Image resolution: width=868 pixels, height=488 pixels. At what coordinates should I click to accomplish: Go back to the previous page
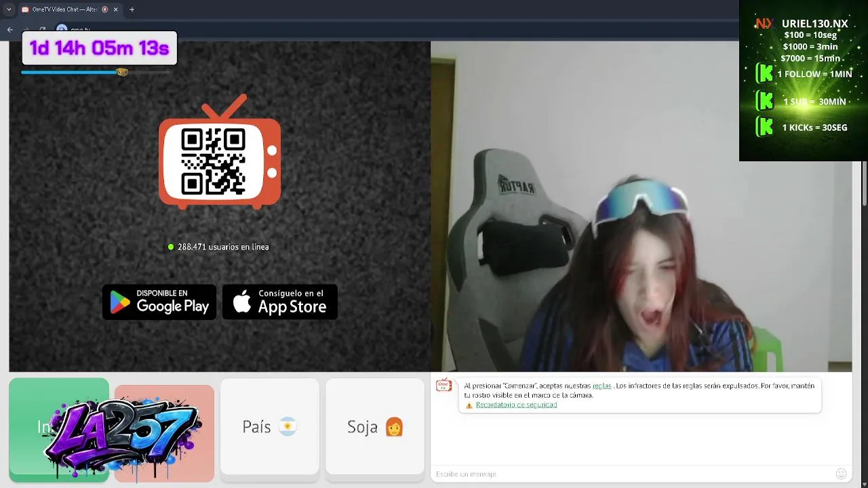click(x=9, y=29)
